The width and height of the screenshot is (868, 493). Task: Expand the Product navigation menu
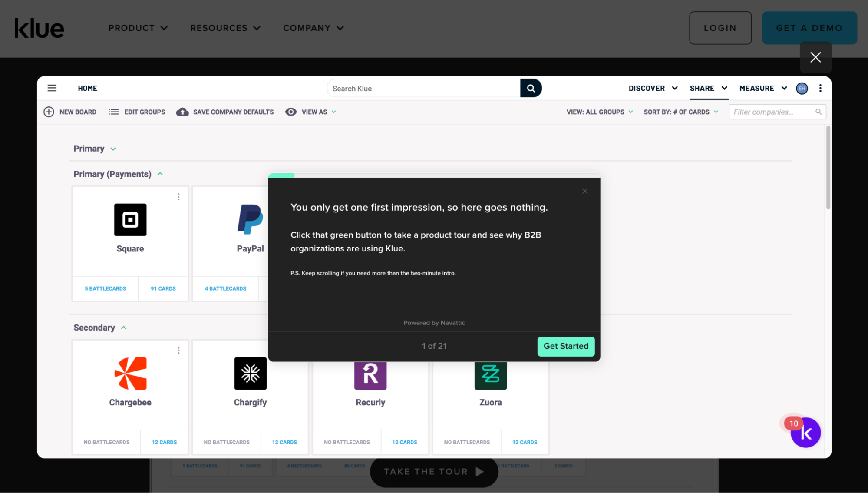pyautogui.click(x=138, y=28)
